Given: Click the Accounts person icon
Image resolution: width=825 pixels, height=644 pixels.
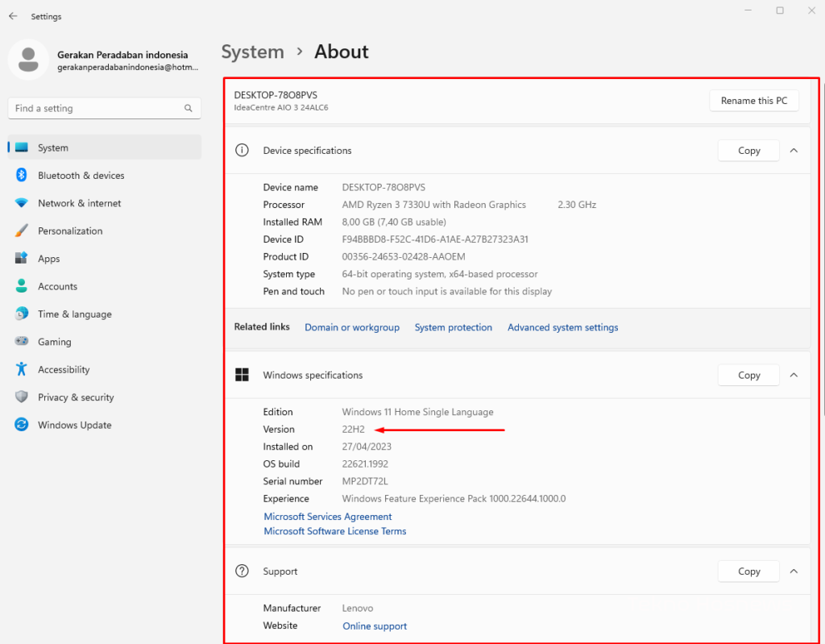Looking at the screenshot, I should pos(22,286).
